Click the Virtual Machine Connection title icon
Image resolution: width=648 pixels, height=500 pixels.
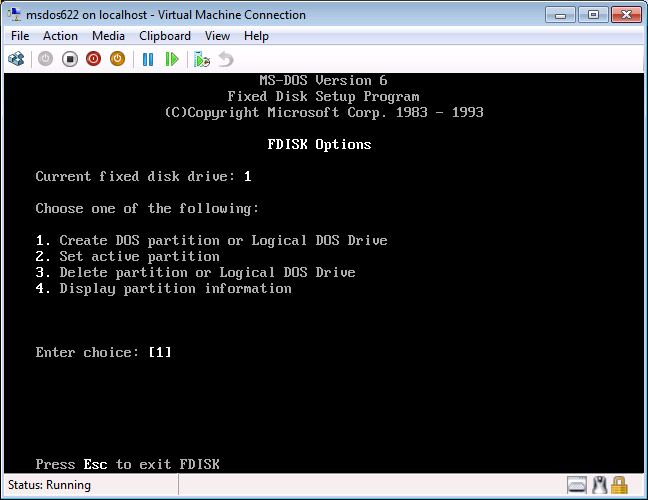[x=14, y=14]
